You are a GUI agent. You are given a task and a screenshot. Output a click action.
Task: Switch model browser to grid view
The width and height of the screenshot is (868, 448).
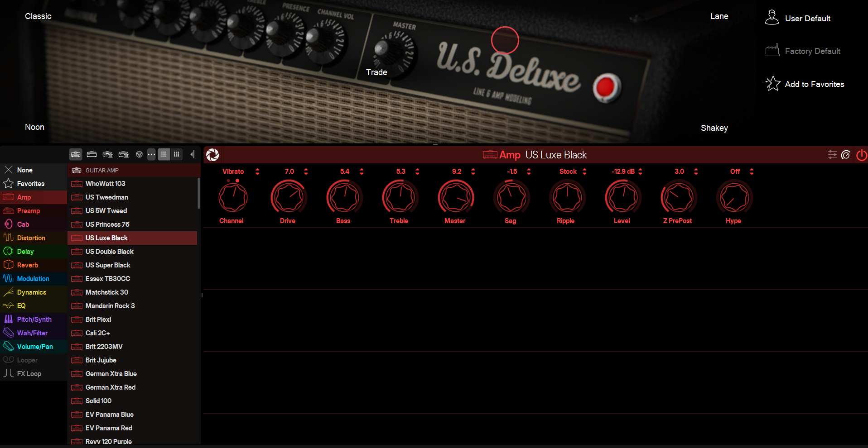176,154
